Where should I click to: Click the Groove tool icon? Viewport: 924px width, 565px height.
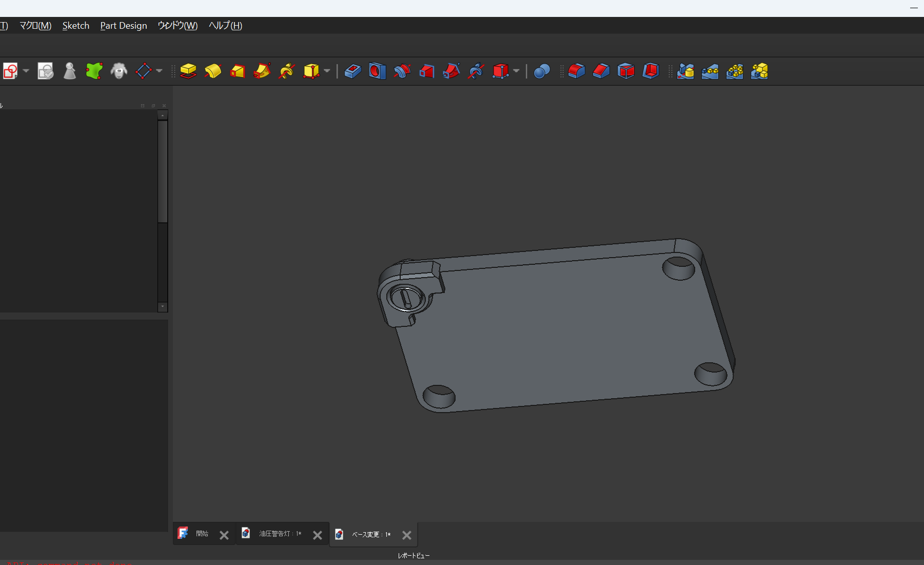(x=402, y=71)
